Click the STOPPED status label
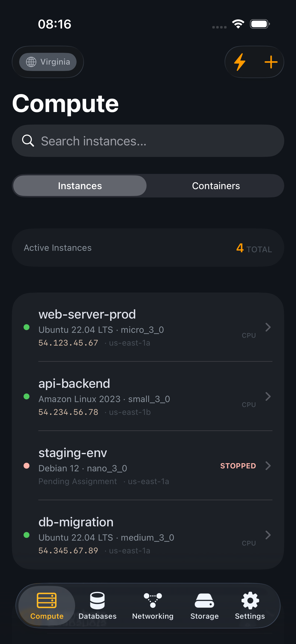This screenshot has width=296, height=644. (x=238, y=466)
